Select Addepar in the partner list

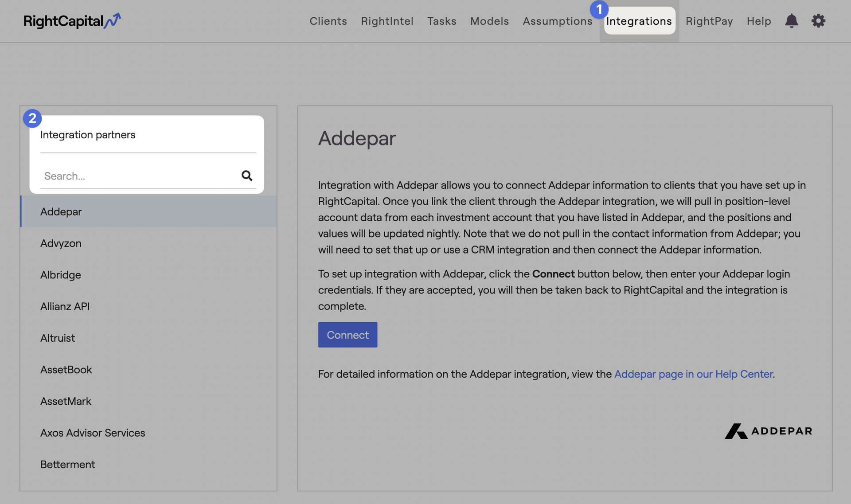pos(148,211)
